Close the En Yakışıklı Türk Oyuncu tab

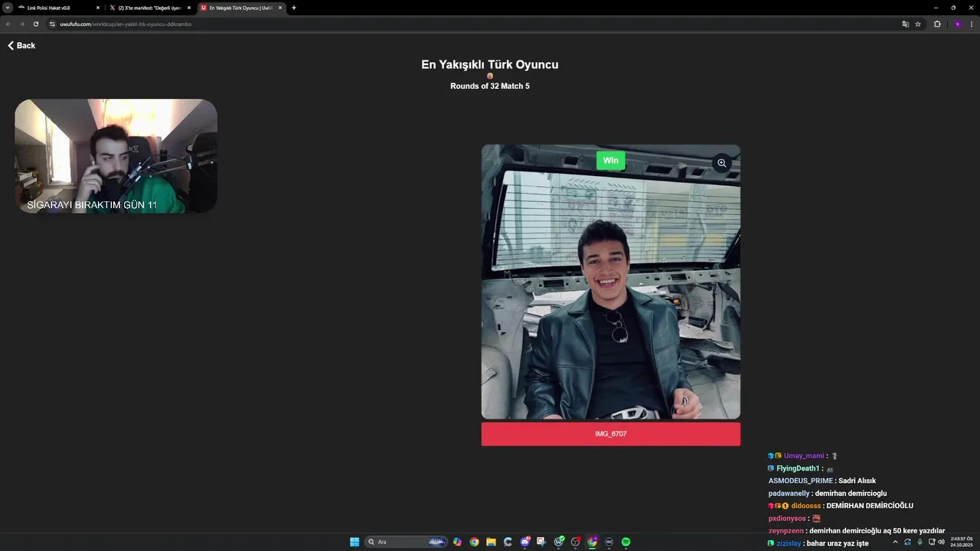[280, 8]
